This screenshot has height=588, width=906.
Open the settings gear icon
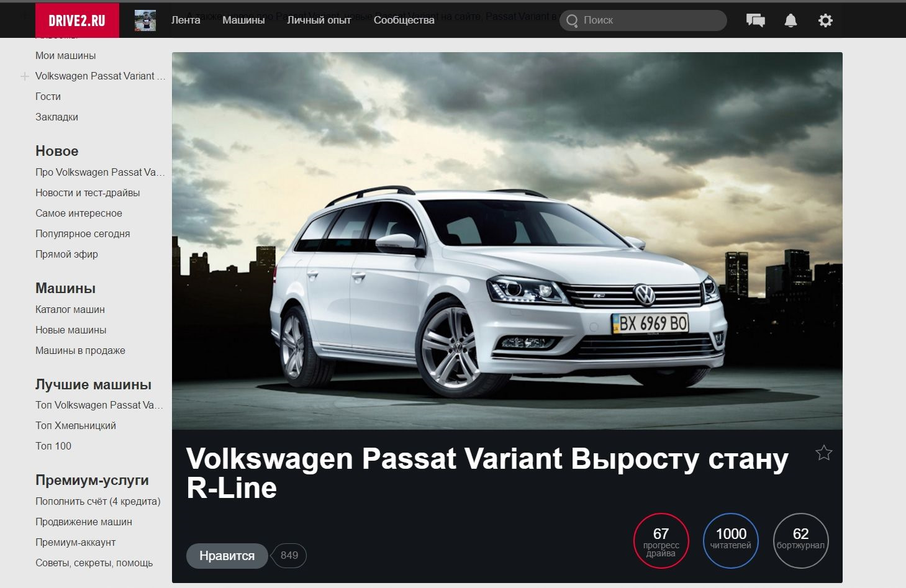(x=825, y=20)
